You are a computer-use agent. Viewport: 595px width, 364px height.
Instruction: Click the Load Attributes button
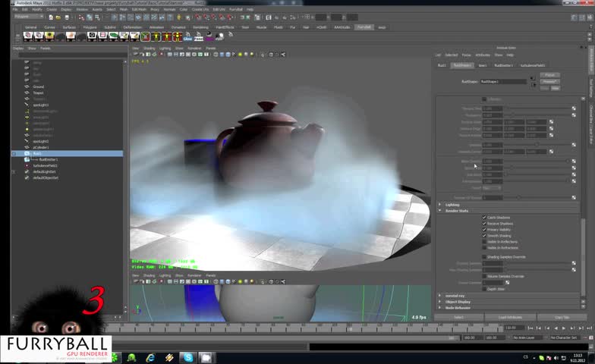(509, 317)
